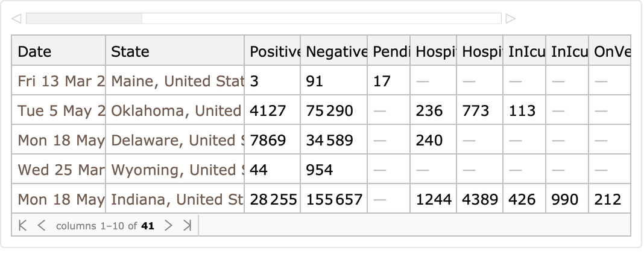Click the first-column navigation arrow icon

click(23, 226)
